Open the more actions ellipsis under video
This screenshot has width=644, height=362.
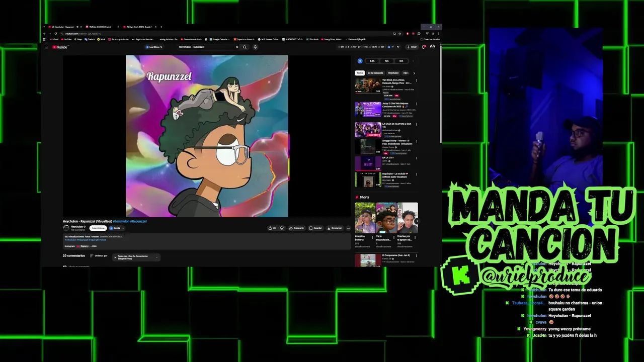point(348,228)
